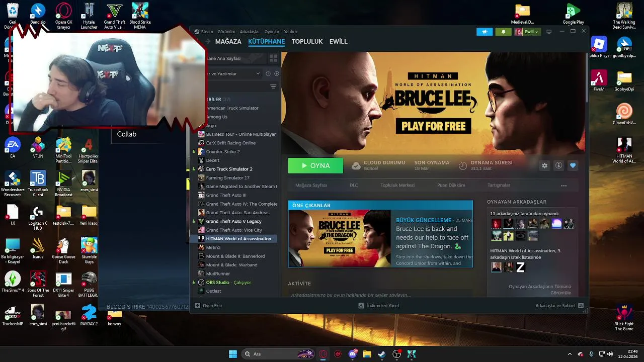The image size is (644, 362).
Task: Open the Steam notifications bell
Action: point(503,32)
